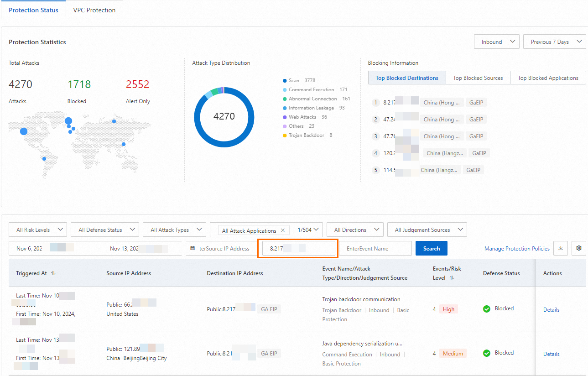Image resolution: width=588 pixels, height=376 pixels.
Task: Click the attack bubble over South America on the map
Action: coord(44,159)
